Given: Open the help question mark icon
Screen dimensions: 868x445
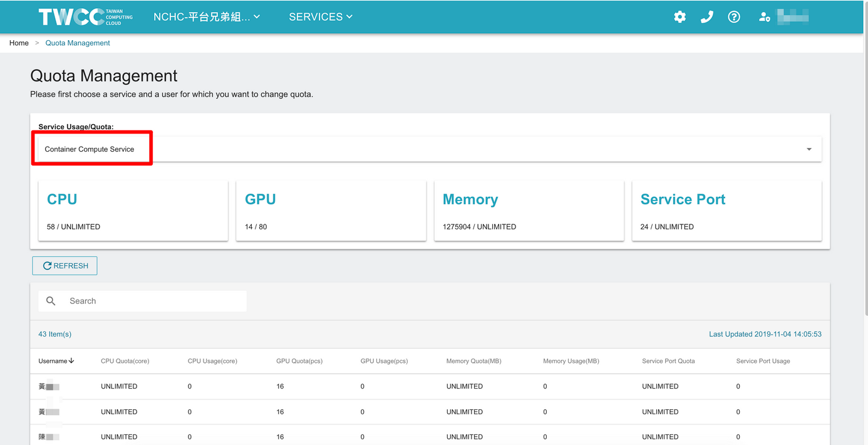Looking at the screenshot, I should pos(734,17).
